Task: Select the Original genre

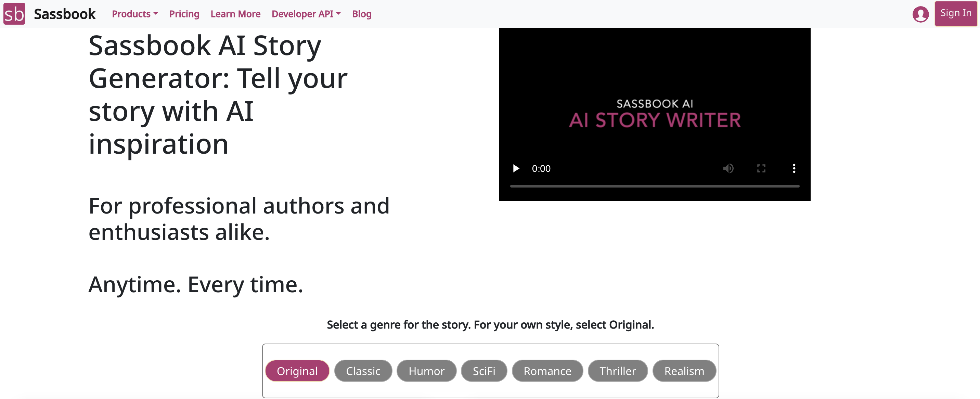Action: coord(297,371)
